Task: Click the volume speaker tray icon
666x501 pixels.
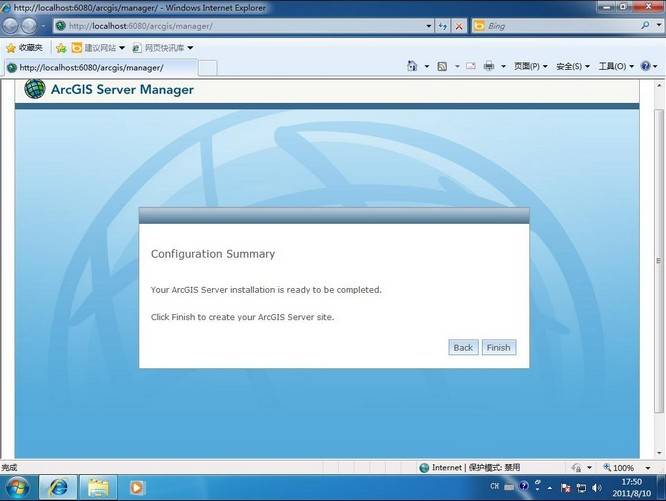Action: coord(597,487)
